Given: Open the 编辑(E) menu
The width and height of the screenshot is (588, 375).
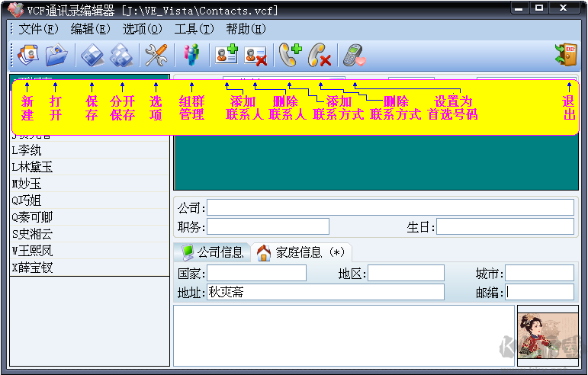Looking at the screenshot, I should click(91, 29).
